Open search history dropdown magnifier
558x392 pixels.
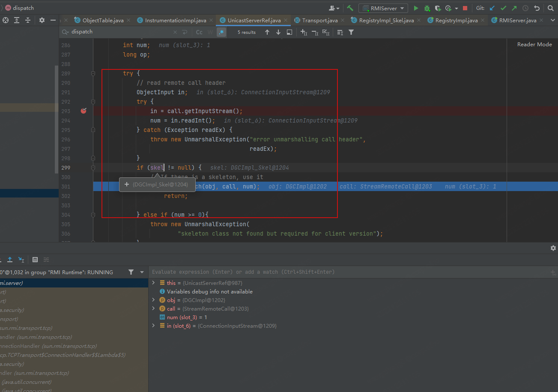[x=66, y=32]
